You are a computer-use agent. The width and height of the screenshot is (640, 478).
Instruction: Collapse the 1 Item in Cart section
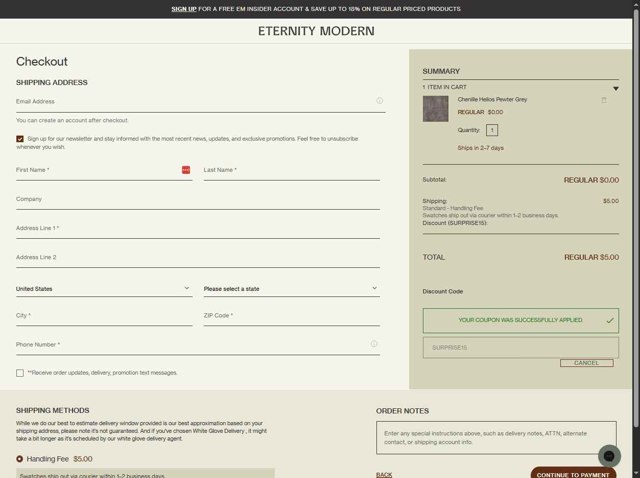(x=616, y=88)
